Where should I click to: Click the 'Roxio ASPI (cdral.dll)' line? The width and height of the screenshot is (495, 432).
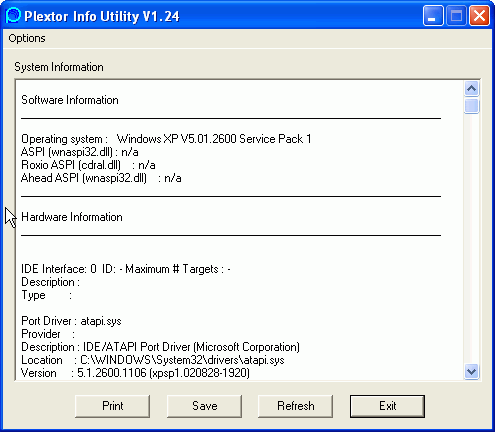pos(88,165)
